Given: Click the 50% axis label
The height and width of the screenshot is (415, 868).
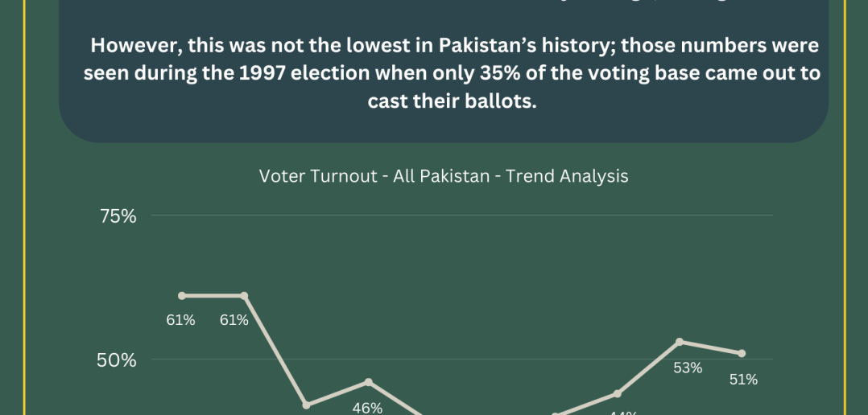Looking at the screenshot, I should pyautogui.click(x=116, y=360).
